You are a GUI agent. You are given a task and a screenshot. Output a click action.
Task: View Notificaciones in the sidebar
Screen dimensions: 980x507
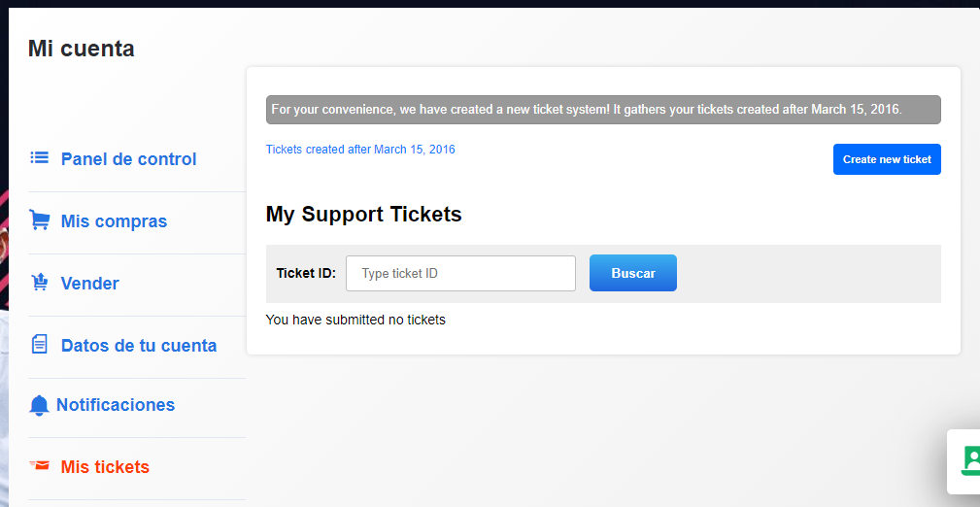click(x=116, y=404)
